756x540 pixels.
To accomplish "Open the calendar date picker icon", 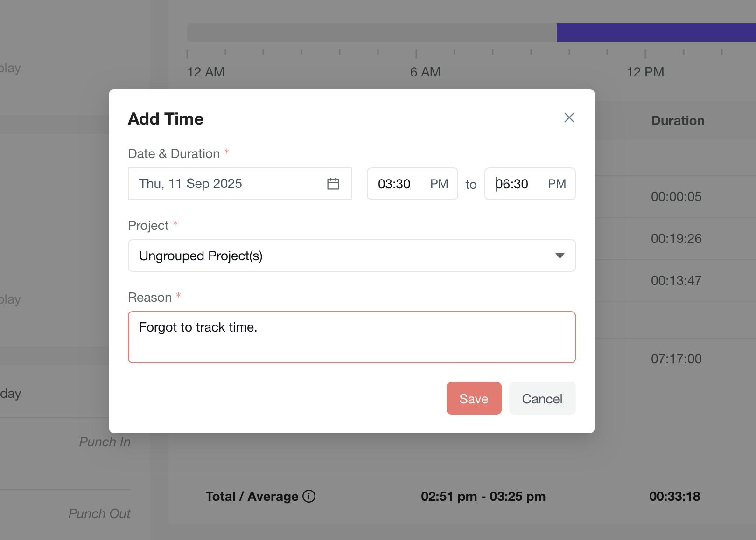I will click(x=333, y=184).
